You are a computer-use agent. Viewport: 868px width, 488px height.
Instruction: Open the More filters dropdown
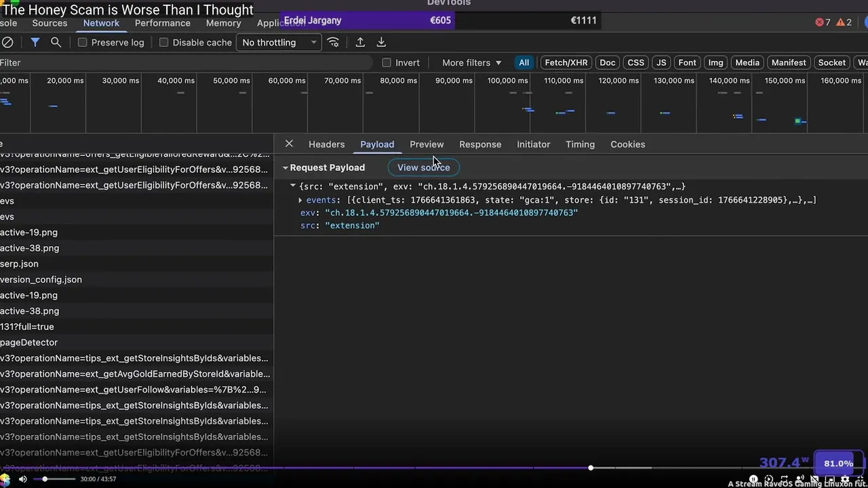click(471, 62)
